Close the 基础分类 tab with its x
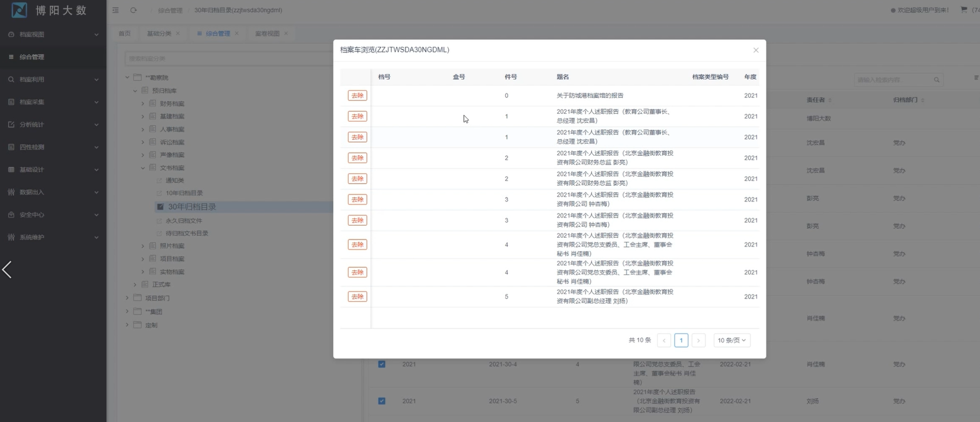The width and height of the screenshot is (980, 422). point(178,33)
